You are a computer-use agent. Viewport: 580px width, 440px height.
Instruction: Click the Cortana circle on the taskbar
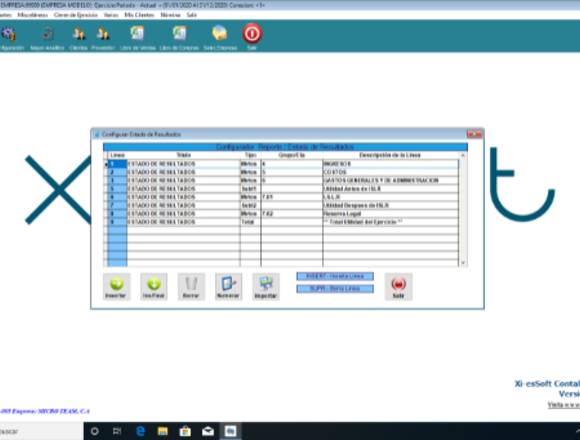click(x=95, y=431)
